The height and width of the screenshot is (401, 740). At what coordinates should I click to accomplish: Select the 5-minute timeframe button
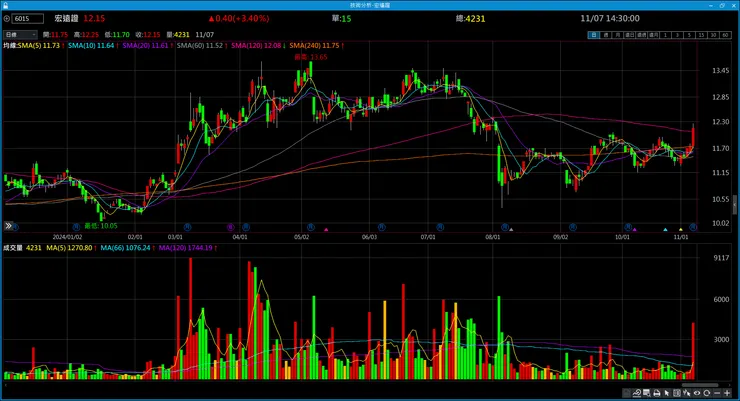[689, 35]
